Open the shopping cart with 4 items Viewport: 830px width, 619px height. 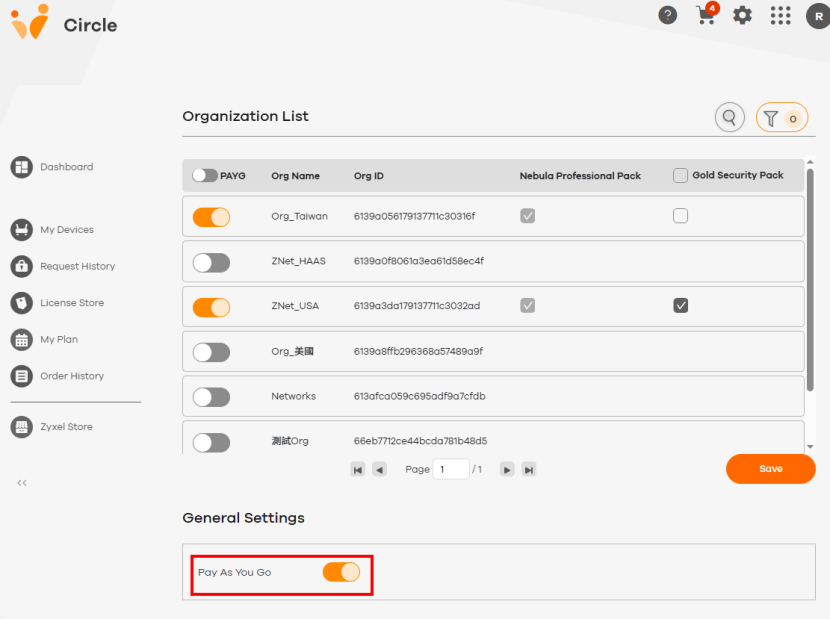pos(707,14)
